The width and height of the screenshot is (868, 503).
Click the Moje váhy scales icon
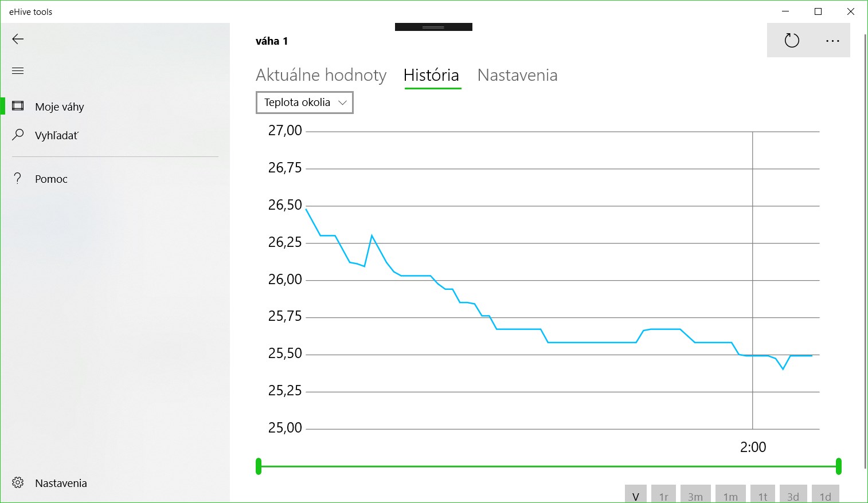click(x=18, y=107)
